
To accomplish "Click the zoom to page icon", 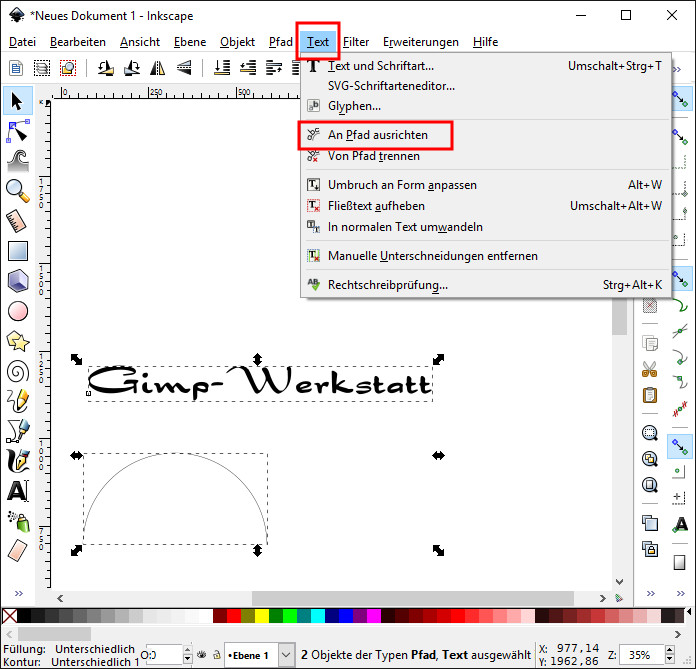I will pos(650,484).
